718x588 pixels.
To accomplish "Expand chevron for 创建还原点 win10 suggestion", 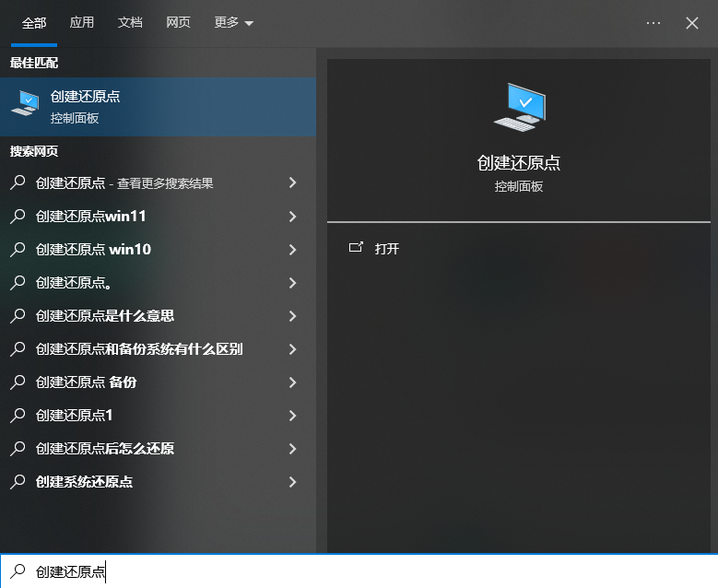I will 292,250.
